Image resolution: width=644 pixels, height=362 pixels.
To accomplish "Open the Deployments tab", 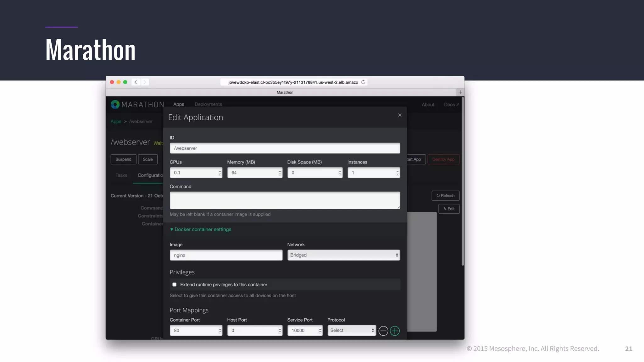I will point(208,104).
